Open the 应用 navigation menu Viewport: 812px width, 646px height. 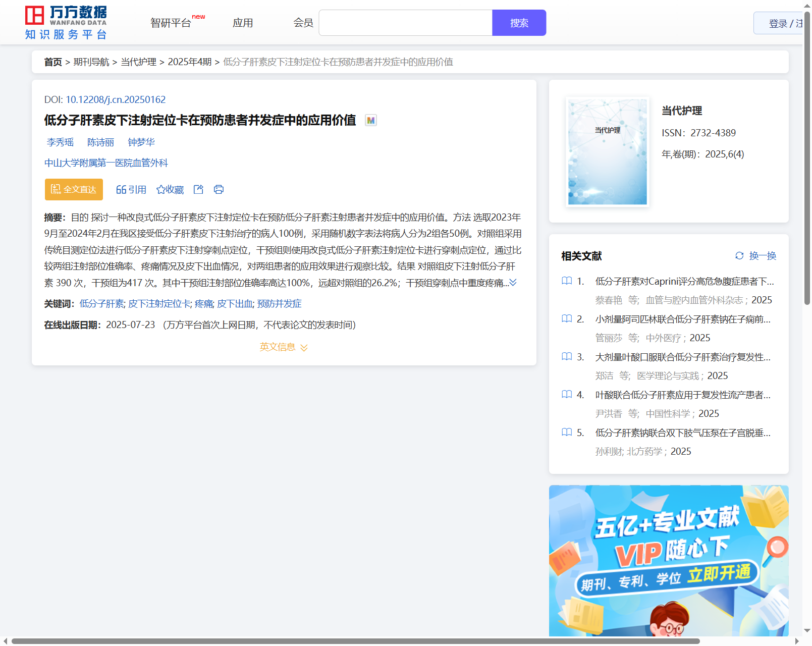(243, 23)
